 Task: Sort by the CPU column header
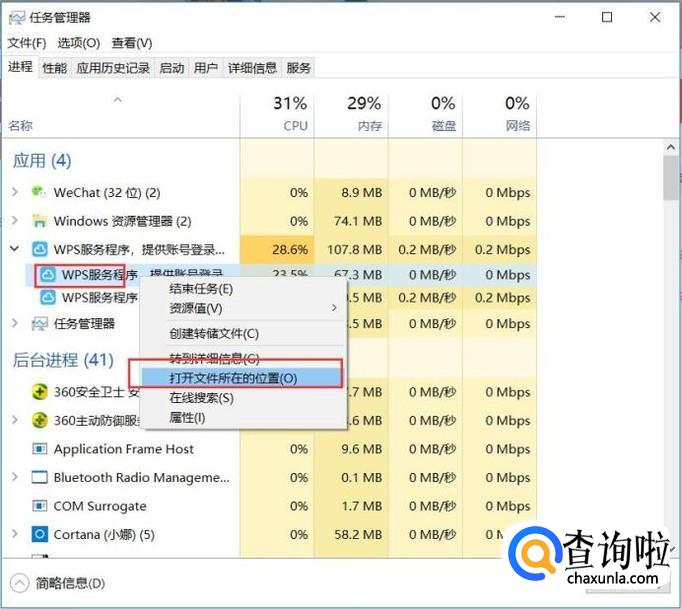pyautogui.click(x=277, y=114)
